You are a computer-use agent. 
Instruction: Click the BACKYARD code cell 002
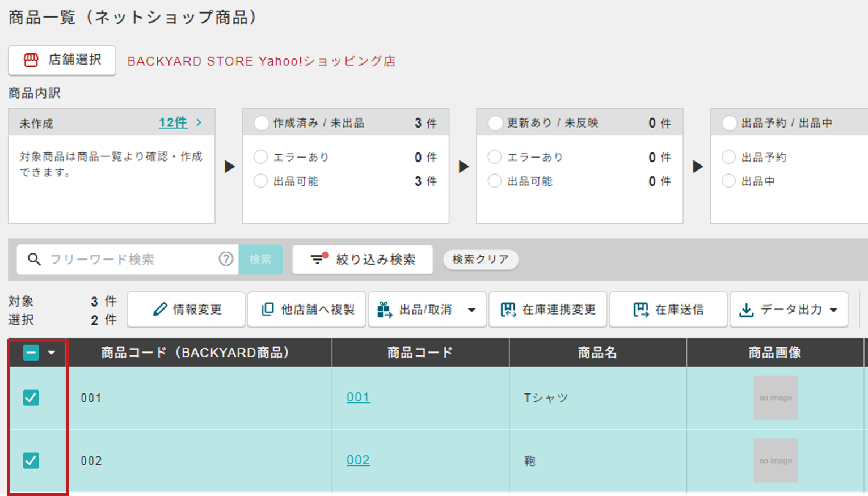pos(200,461)
